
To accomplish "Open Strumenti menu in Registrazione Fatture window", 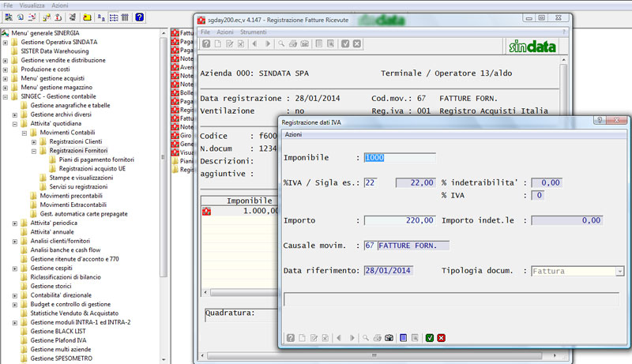I will pos(253,32).
